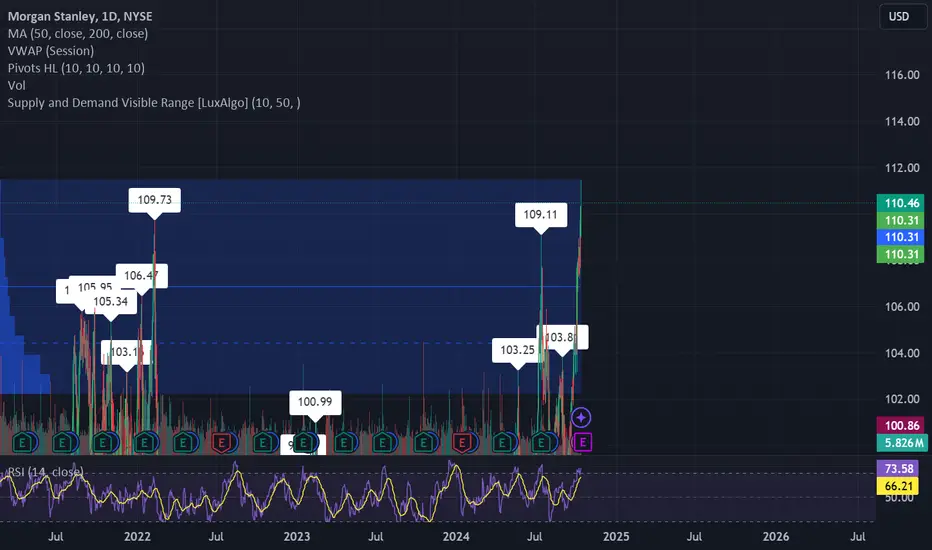
Task: Click the 5.826 M volume tag
Action: point(902,443)
